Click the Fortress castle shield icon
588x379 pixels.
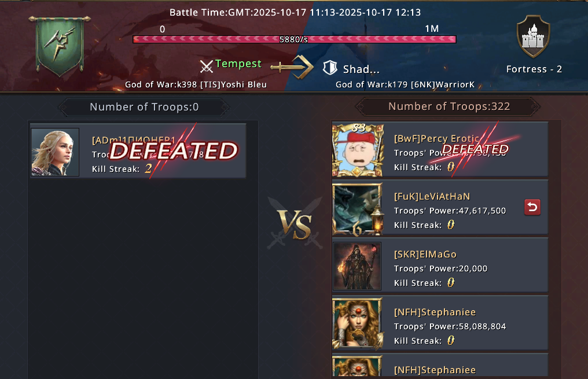(x=533, y=36)
